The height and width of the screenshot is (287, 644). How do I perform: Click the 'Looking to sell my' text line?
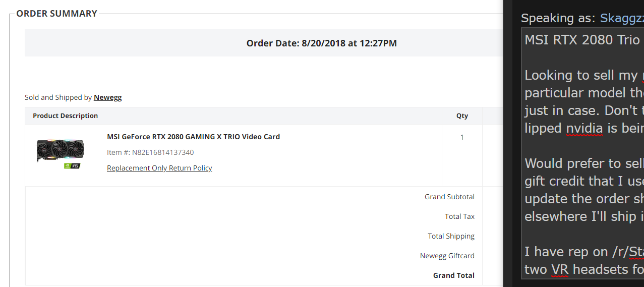point(581,75)
